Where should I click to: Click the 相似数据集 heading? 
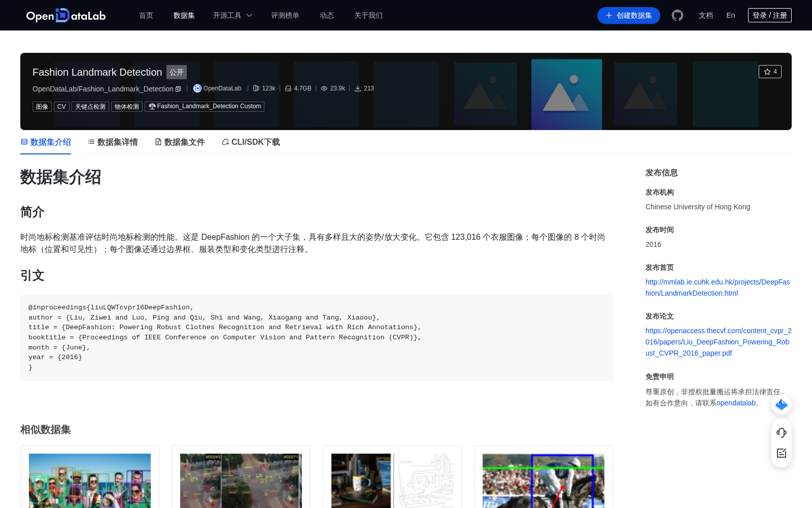pyautogui.click(x=46, y=430)
